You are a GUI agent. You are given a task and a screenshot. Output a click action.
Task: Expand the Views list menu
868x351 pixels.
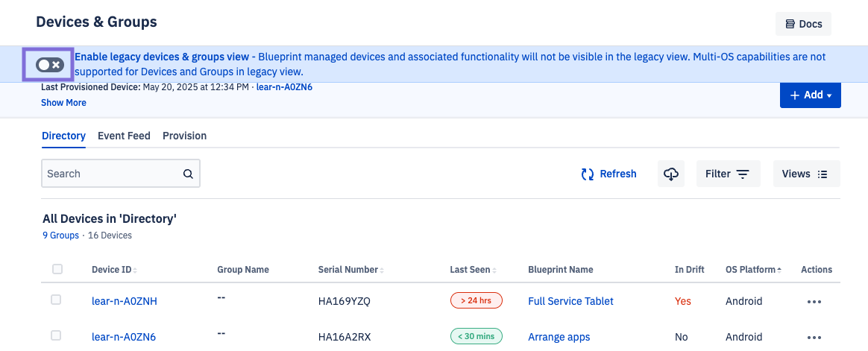[805, 174]
